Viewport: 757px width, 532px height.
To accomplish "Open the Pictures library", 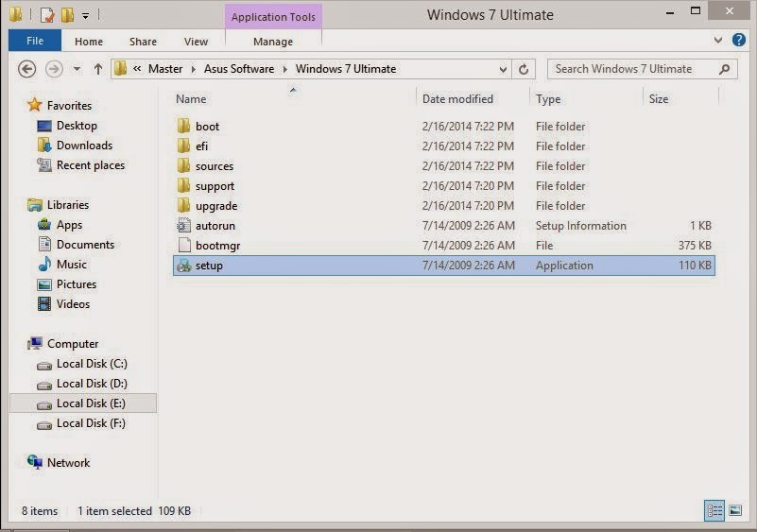I will click(77, 284).
